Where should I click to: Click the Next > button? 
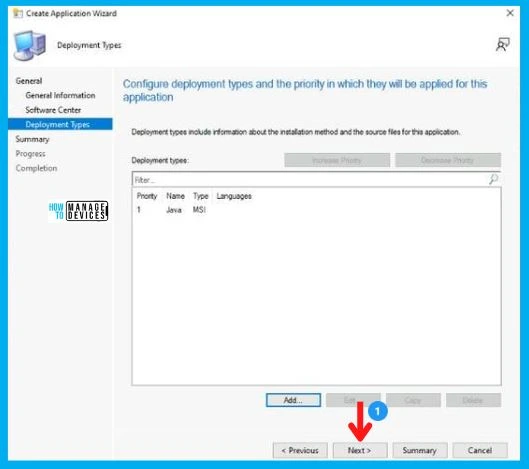pos(360,450)
